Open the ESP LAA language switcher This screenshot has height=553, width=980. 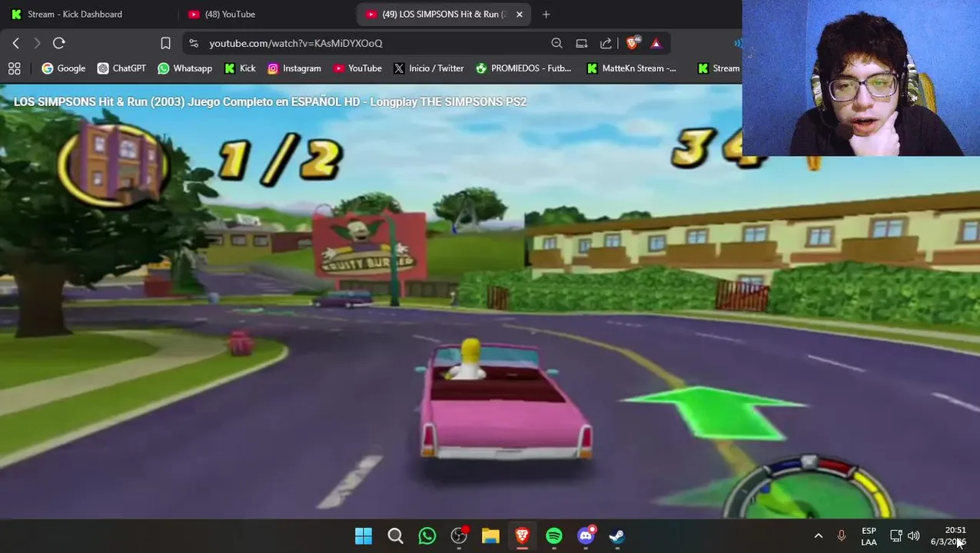(869, 536)
